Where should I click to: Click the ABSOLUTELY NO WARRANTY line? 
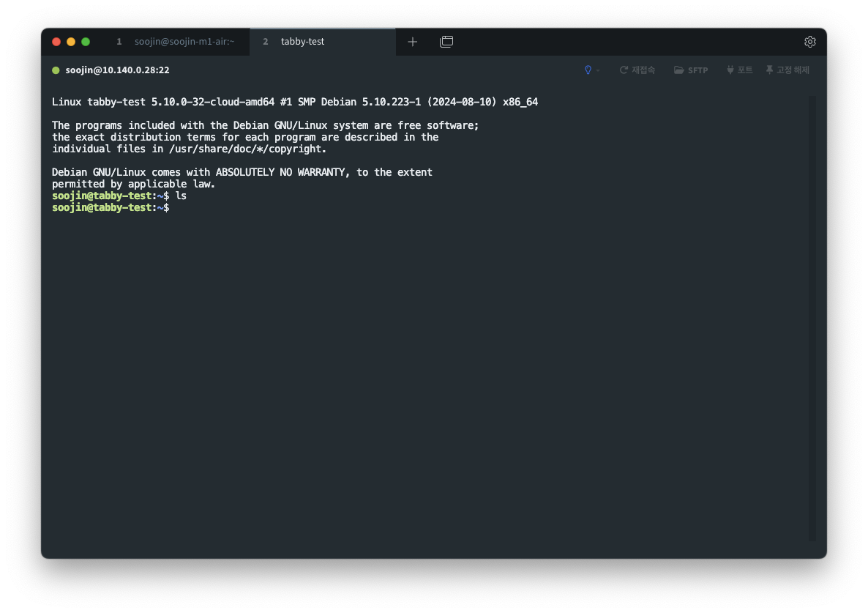tap(242, 172)
